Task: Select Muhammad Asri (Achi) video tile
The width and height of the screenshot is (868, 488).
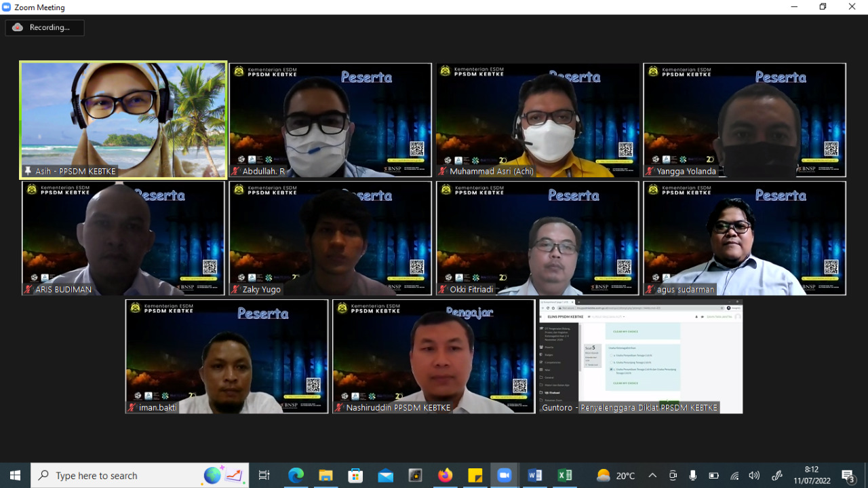Action: pyautogui.click(x=538, y=120)
